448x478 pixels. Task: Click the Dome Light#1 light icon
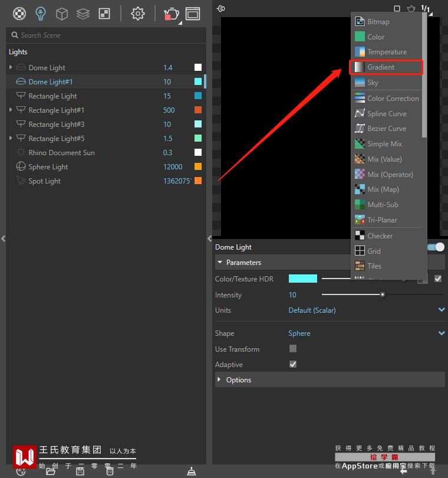point(21,81)
